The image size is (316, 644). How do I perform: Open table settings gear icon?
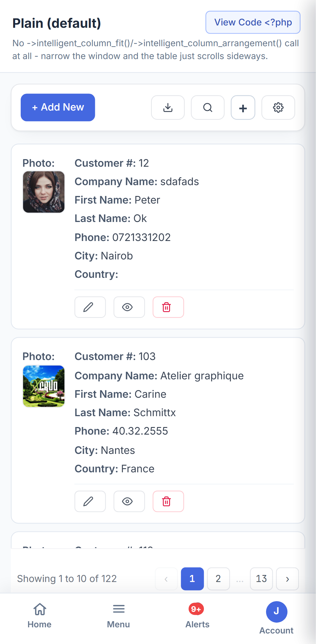click(278, 108)
